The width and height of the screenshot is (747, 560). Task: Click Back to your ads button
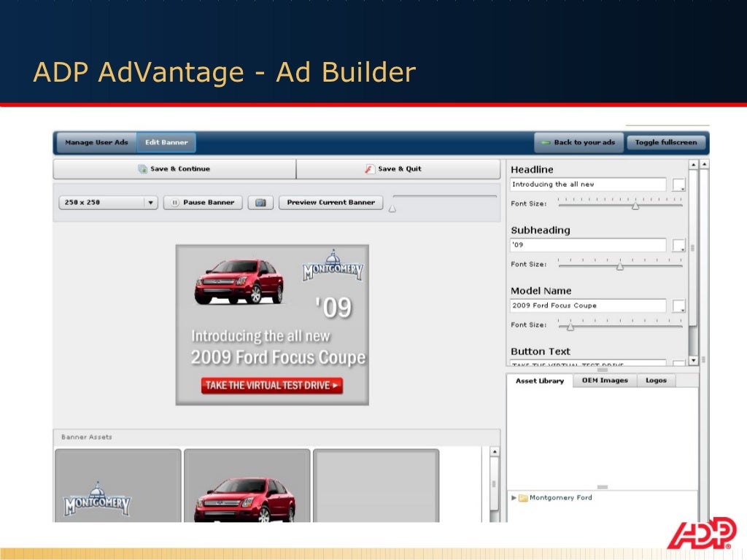coord(578,142)
